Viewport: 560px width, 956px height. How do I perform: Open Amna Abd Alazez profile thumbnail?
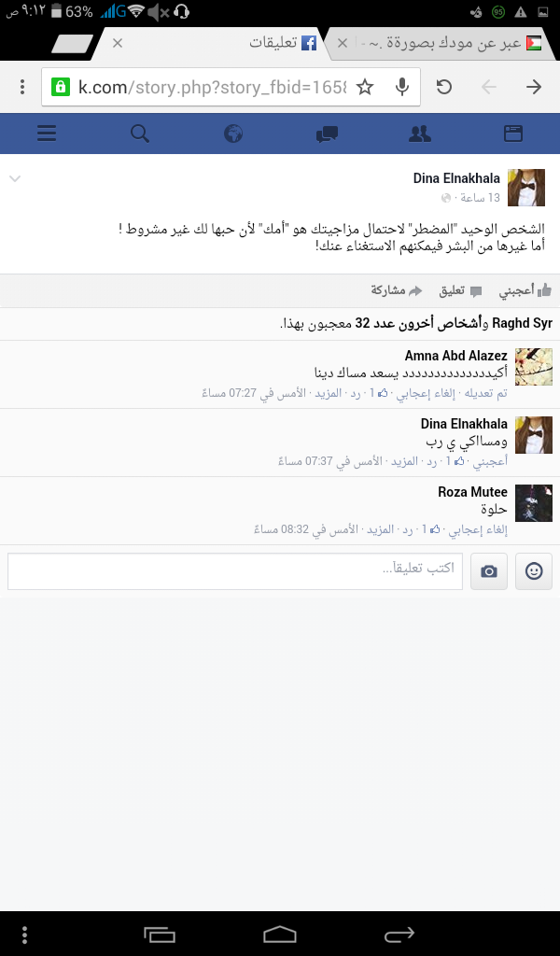pos(534,367)
